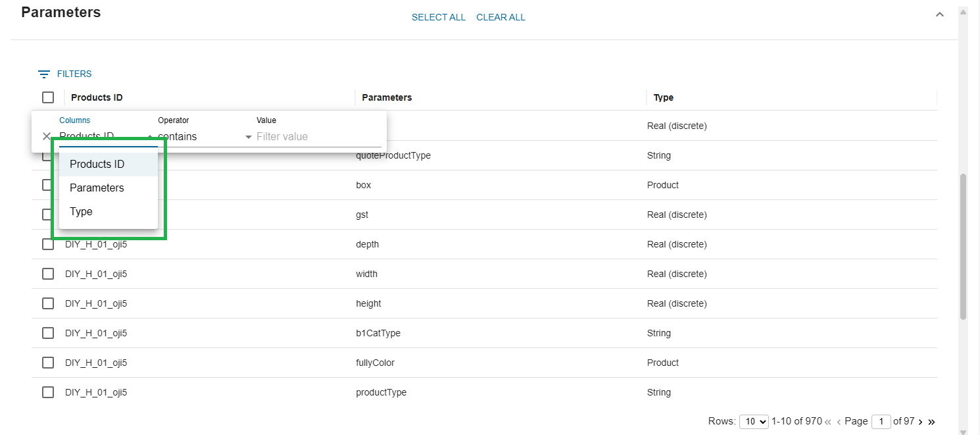Check the row with the depth parameter
Screen dimensions: 980x435
click(48, 244)
